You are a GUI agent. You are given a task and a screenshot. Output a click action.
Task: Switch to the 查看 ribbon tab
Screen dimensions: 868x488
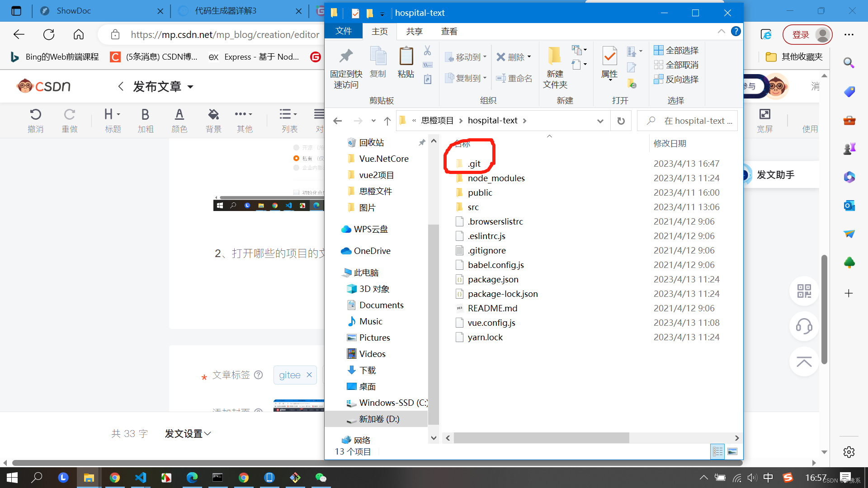(x=449, y=31)
